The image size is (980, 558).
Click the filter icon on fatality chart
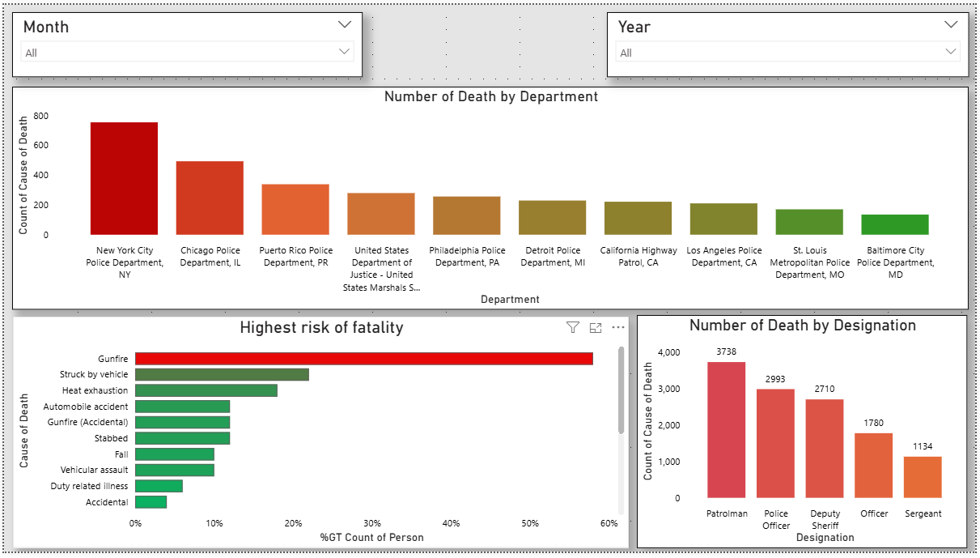tap(573, 328)
